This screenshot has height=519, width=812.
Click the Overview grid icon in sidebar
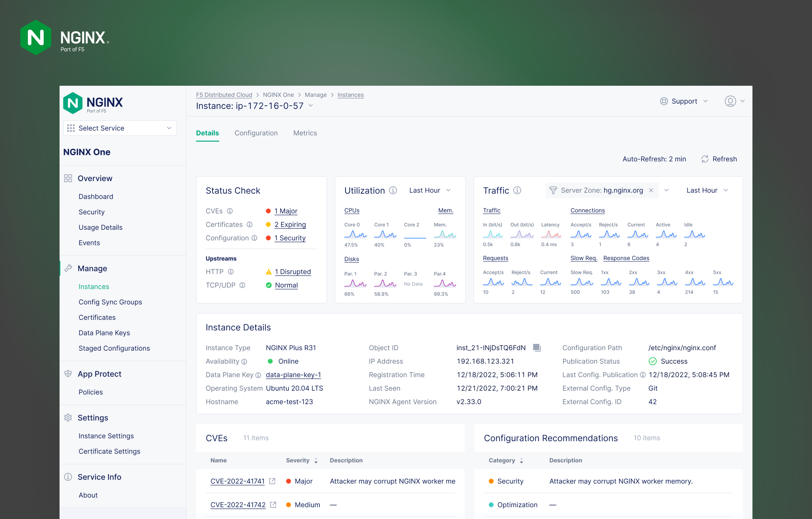(68, 178)
